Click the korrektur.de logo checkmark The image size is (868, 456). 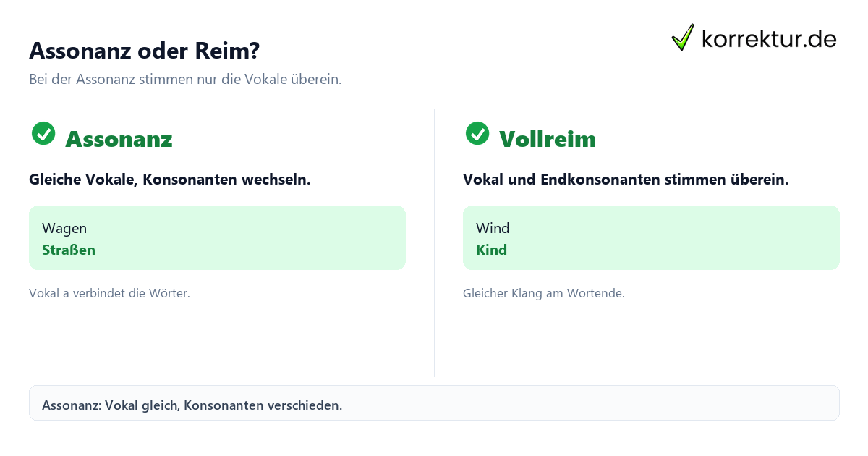[x=683, y=38]
